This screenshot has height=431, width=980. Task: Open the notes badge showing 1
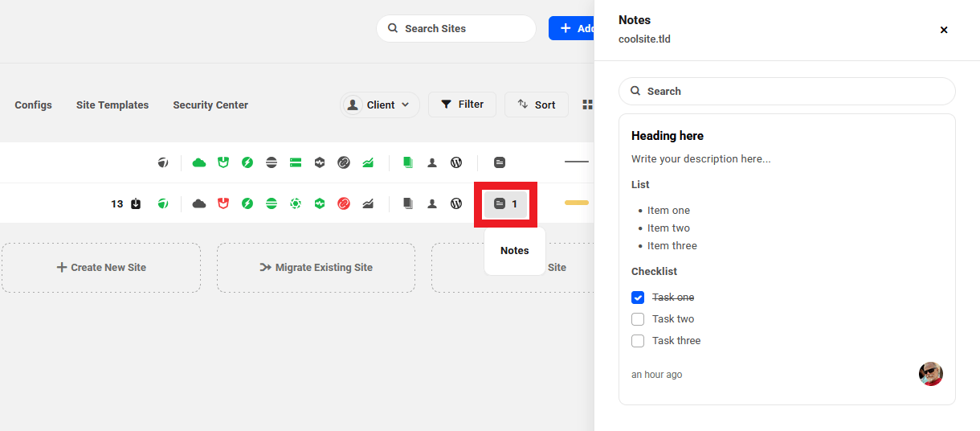pyautogui.click(x=505, y=203)
